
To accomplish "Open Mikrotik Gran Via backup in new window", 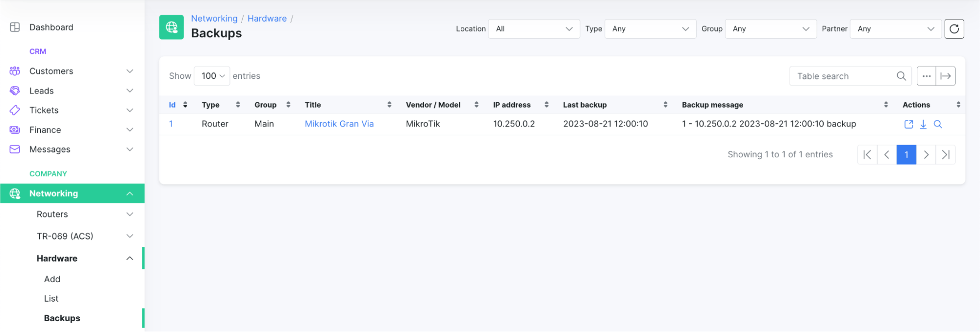I will click(908, 124).
